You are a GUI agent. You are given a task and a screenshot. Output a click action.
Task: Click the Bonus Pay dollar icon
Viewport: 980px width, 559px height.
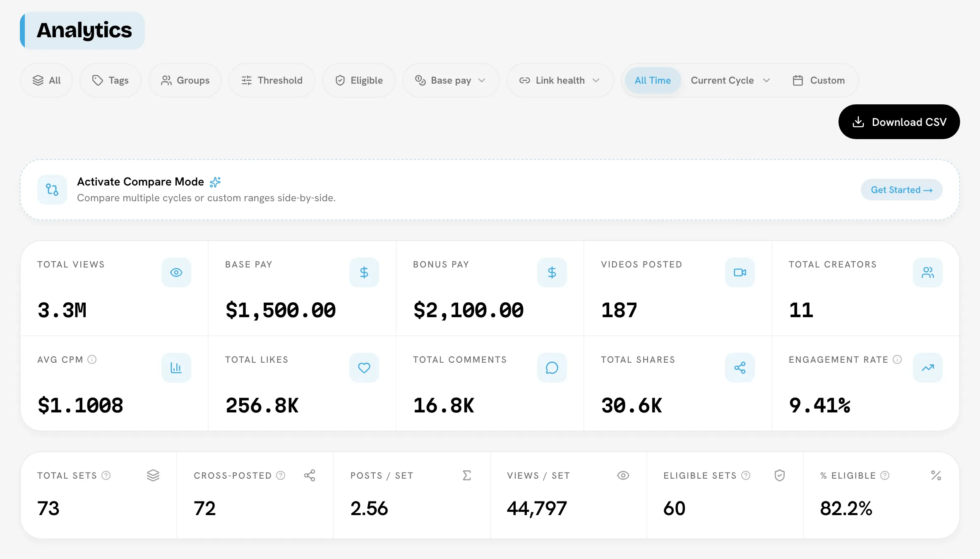(x=552, y=272)
